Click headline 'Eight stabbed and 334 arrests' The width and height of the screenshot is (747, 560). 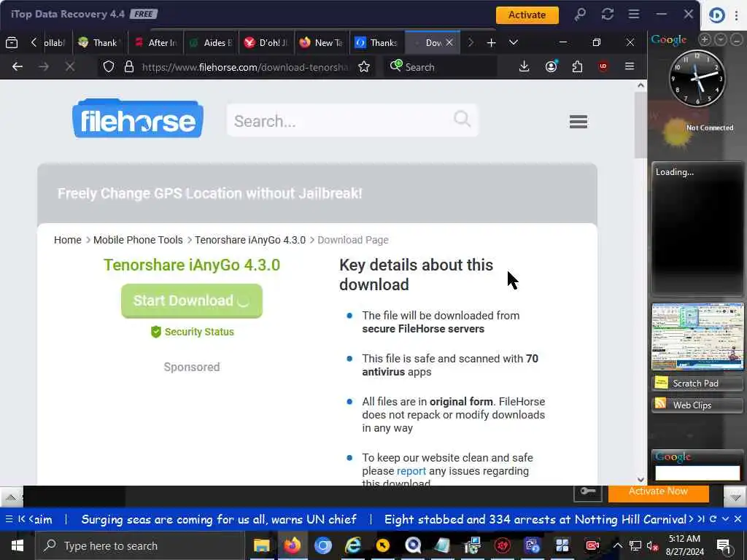coord(535,519)
